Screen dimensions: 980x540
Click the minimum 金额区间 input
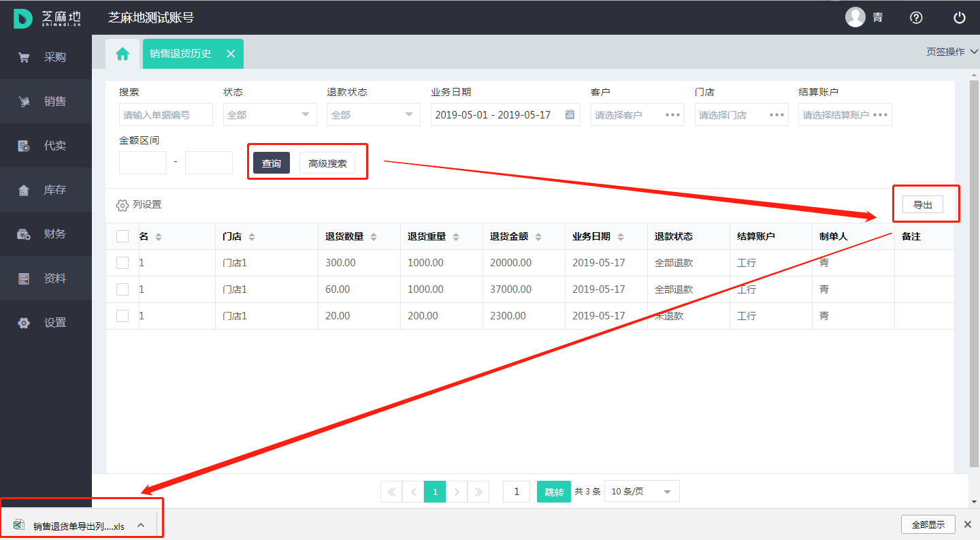coord(143,163)
